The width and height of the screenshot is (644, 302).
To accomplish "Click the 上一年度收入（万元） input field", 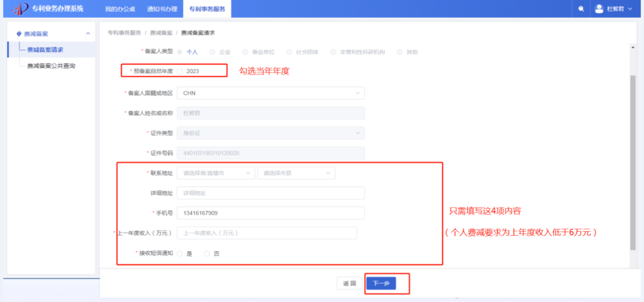I will (267, 233).
